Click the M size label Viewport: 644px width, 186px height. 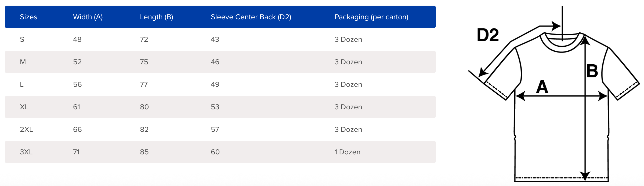[x=23, y=62]
